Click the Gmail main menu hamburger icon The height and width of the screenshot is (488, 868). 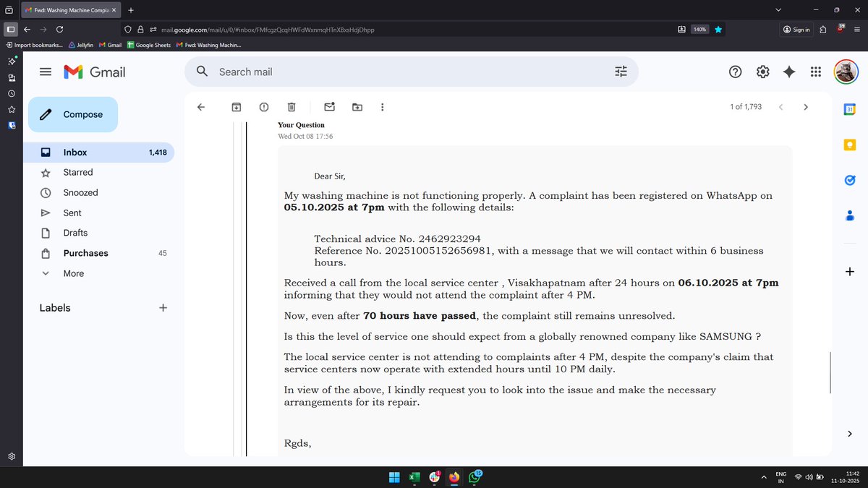point(46,72)
